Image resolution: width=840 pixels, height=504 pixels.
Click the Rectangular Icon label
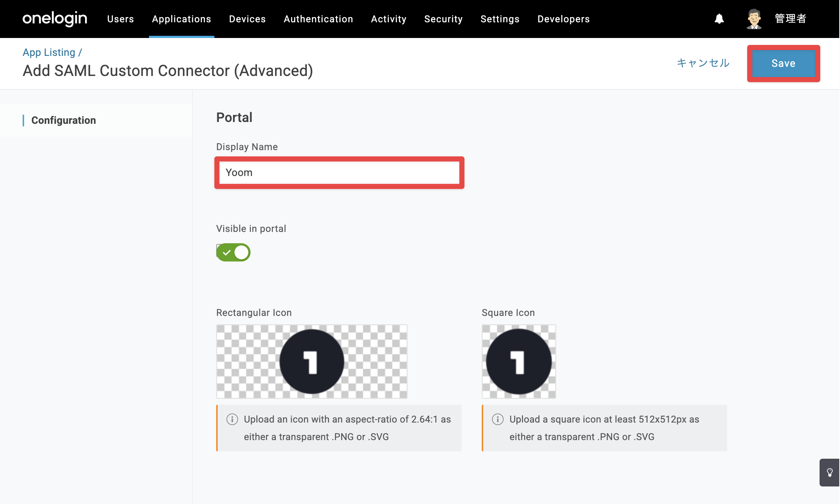[x=254, y=313]
